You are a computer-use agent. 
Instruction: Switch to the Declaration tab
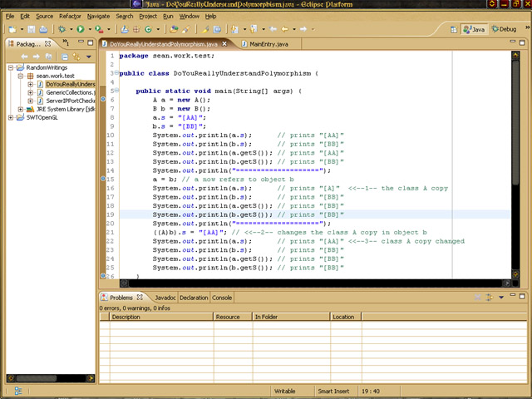194,298
